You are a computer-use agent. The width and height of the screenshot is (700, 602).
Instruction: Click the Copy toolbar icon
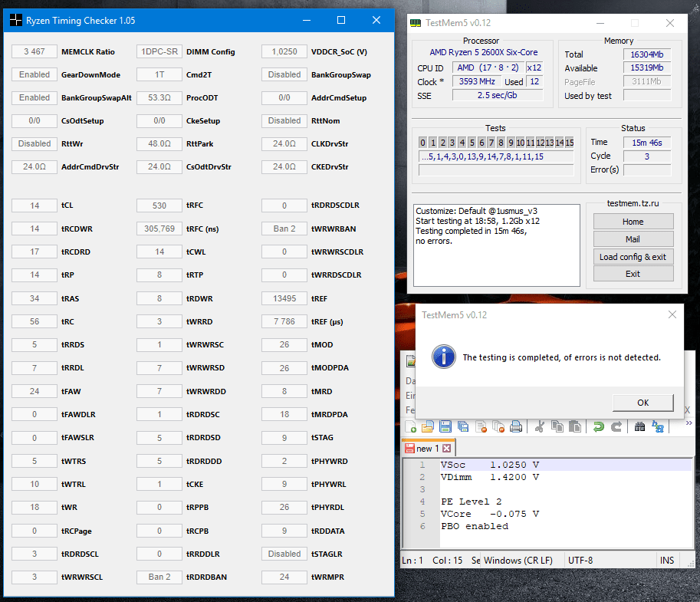click(557, 427)
